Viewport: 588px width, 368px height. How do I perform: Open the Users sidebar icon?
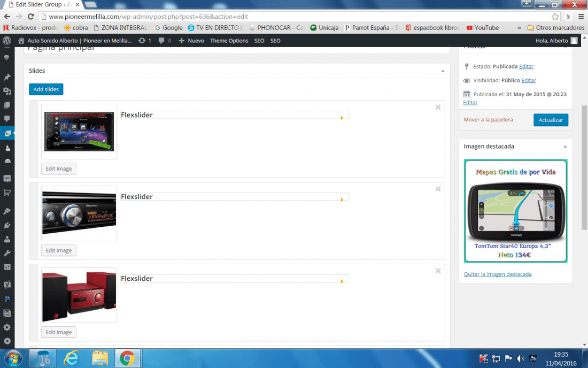[7, 239]
